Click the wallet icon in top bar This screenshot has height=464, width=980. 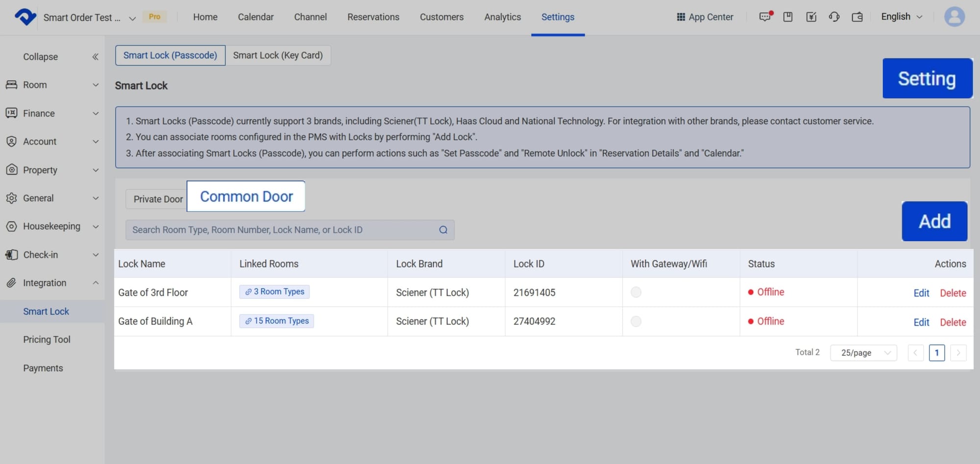click(857, 17)
